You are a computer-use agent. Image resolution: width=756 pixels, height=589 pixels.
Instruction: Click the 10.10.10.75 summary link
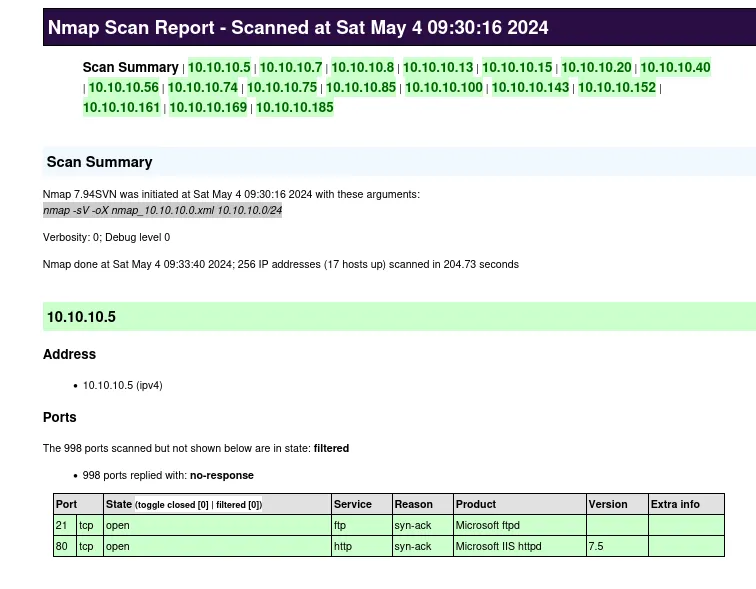[x=281, y=88]
